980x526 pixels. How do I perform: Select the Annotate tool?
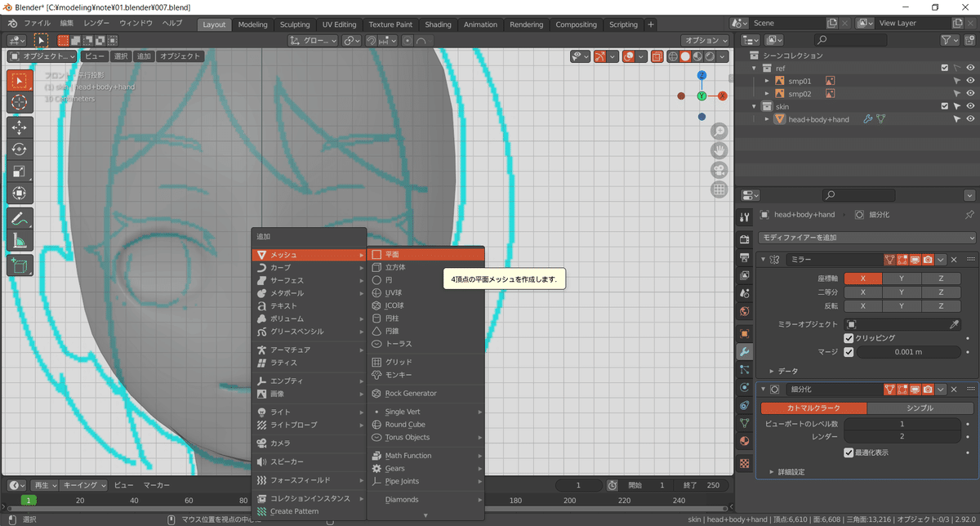coord(20,219)
